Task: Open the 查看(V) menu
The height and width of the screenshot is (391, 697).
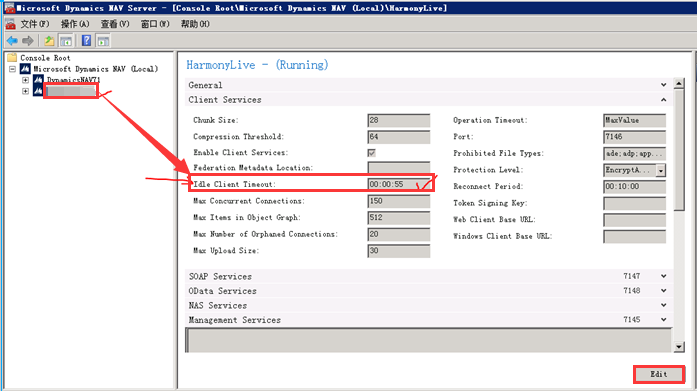Action: [115, 24]
